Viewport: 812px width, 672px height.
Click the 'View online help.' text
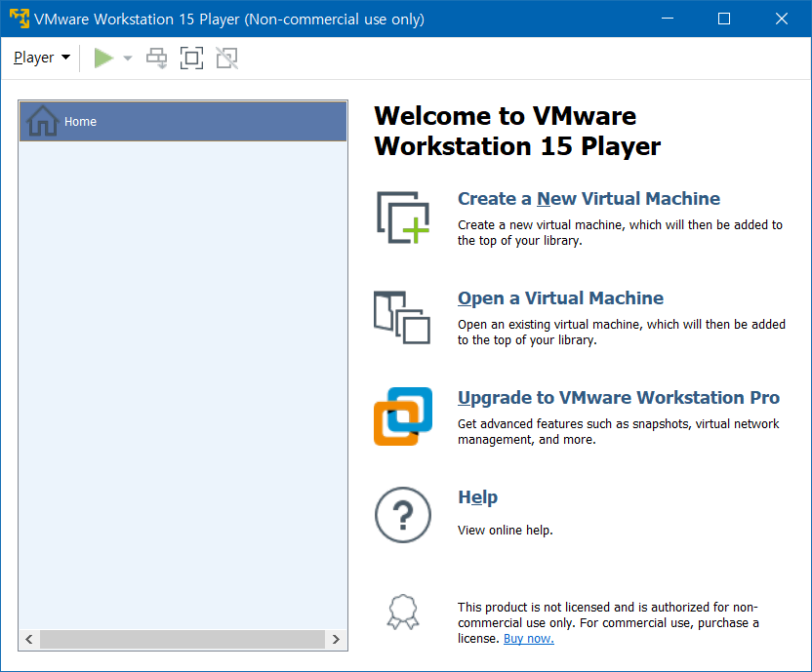click(505, 531)
